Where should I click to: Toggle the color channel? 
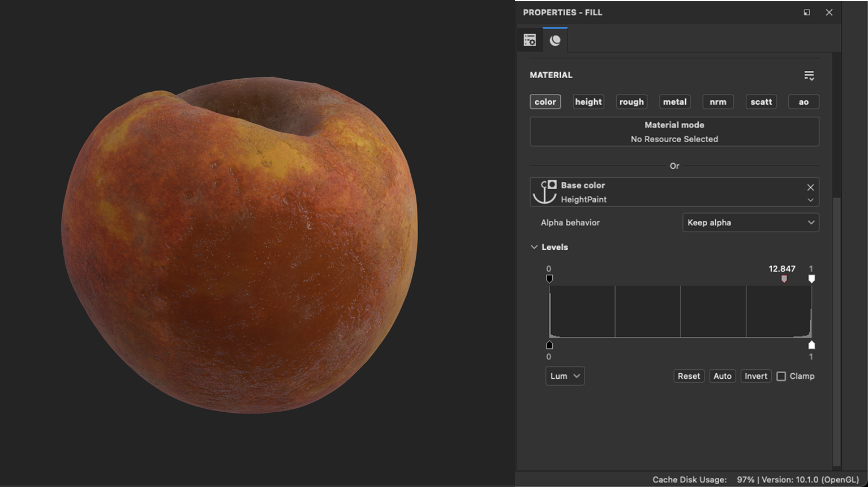(545, 102)
